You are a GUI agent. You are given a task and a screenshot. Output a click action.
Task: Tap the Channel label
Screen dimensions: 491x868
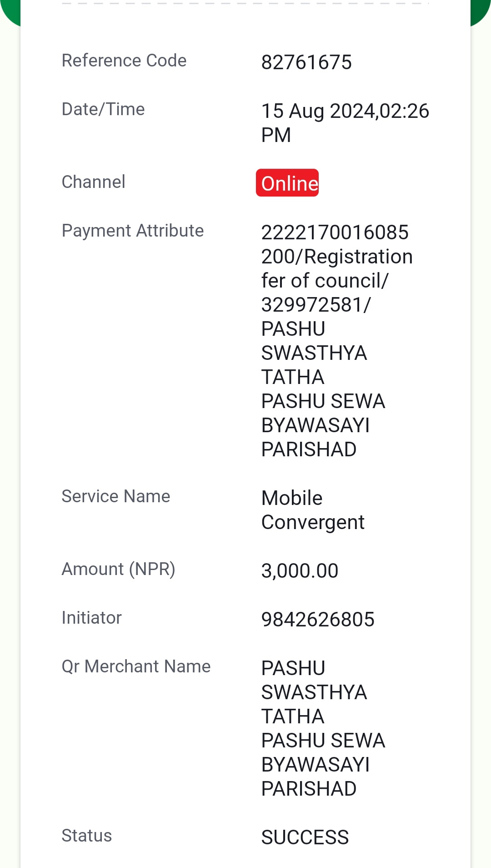click(x=93, y=182)
